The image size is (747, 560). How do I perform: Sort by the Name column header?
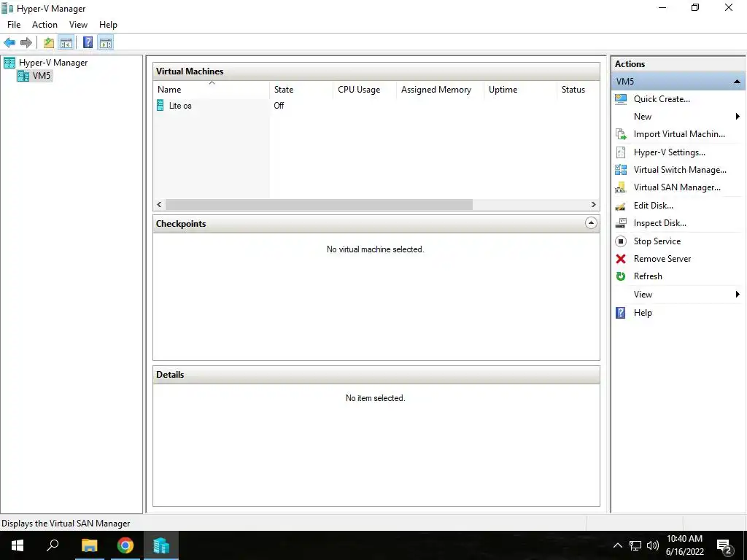pos(212,90)
